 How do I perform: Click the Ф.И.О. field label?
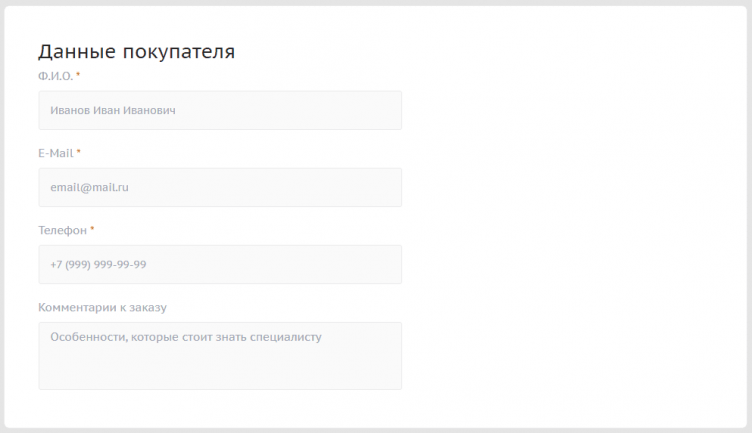click(x=55, y=76)
